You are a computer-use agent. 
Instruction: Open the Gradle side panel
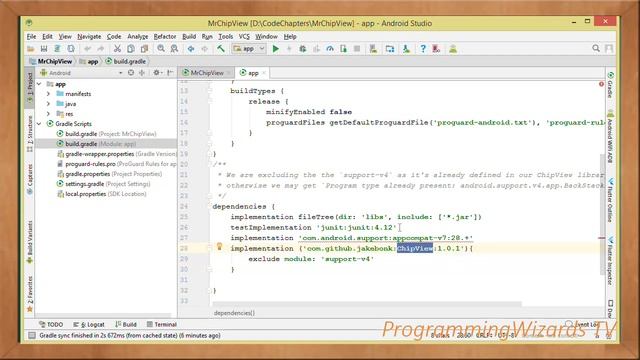point(611,85)
